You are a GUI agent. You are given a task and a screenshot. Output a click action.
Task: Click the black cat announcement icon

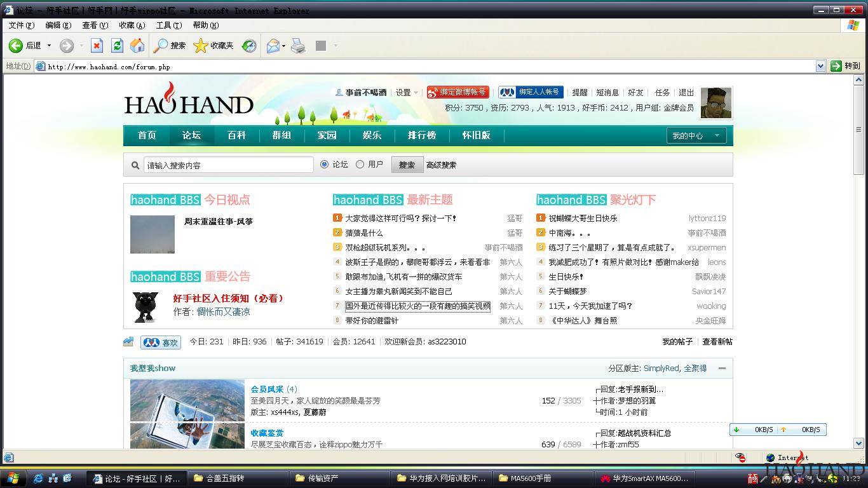pos(146,307)
